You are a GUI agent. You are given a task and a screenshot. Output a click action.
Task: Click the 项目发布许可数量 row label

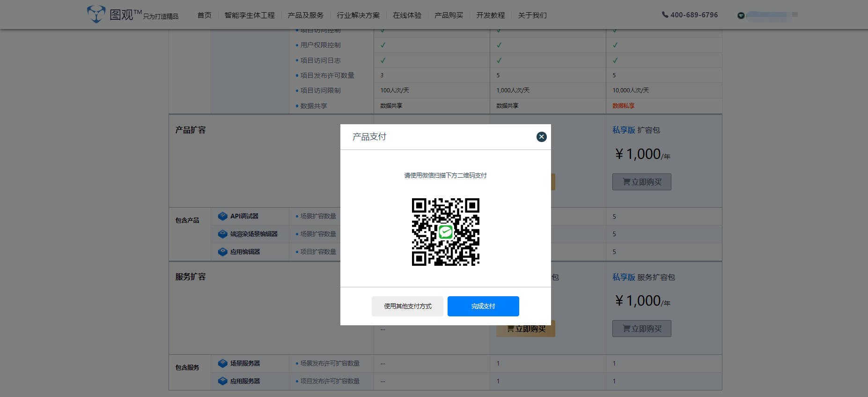click(327, 75)
